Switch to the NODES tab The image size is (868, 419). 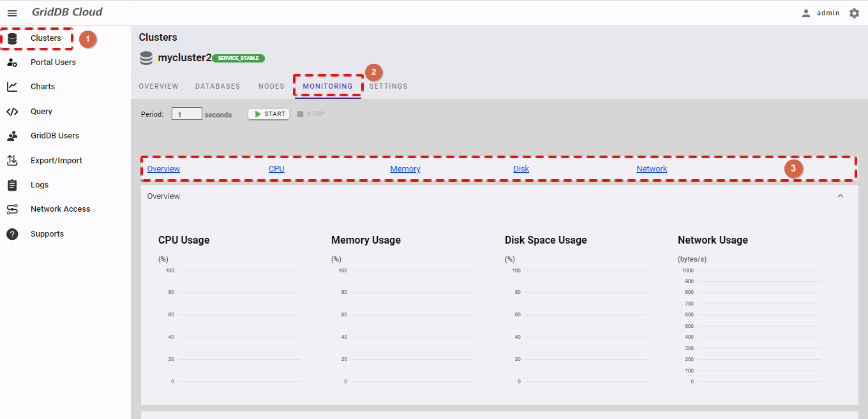(271, 86)
